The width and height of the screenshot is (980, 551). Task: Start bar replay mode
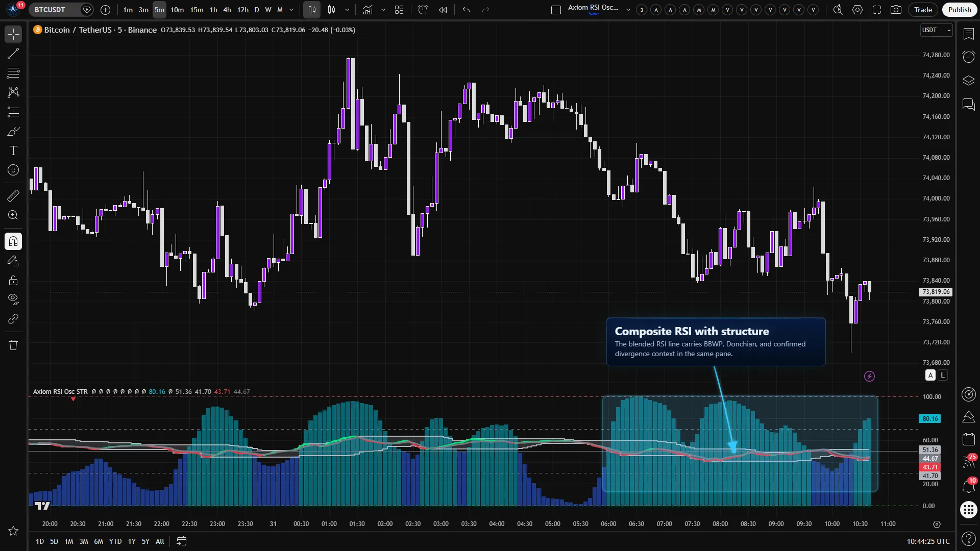click(443, 10)
